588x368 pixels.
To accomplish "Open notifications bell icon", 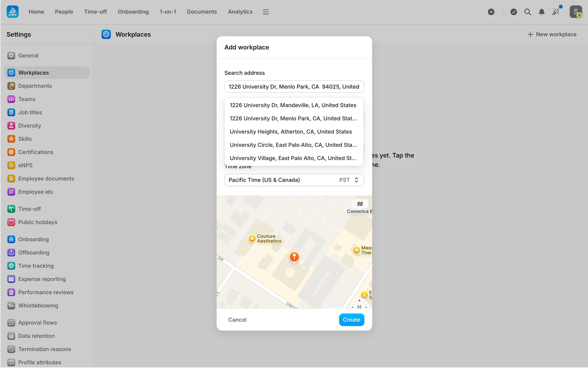I will (541, 12).
